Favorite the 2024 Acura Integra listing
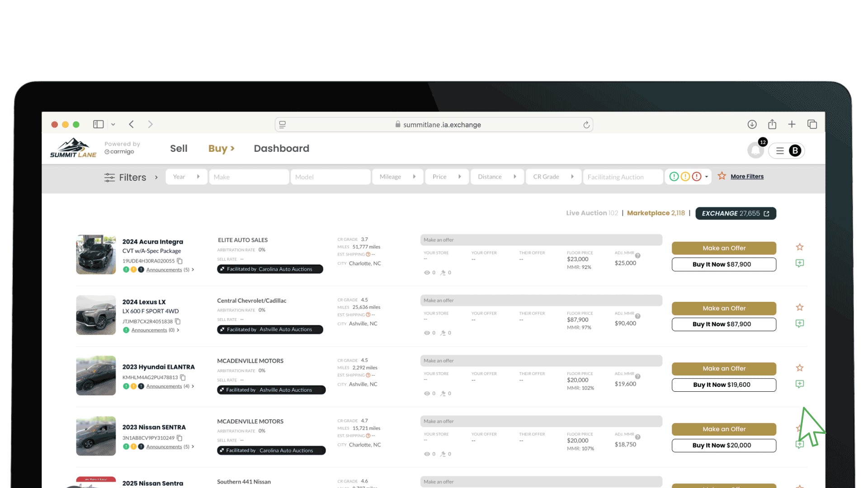The width and height of the screenshot is (868, 488). pyautogui.click(x=799, y=247)
